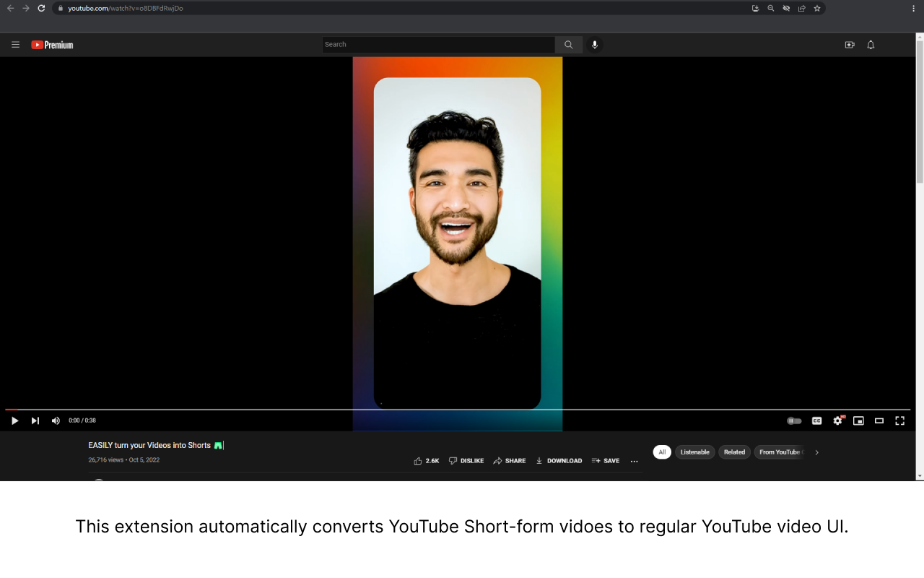Screen dimensions: 924x578
Task: Enable miniplayer mode
Action: click(858, 420)
